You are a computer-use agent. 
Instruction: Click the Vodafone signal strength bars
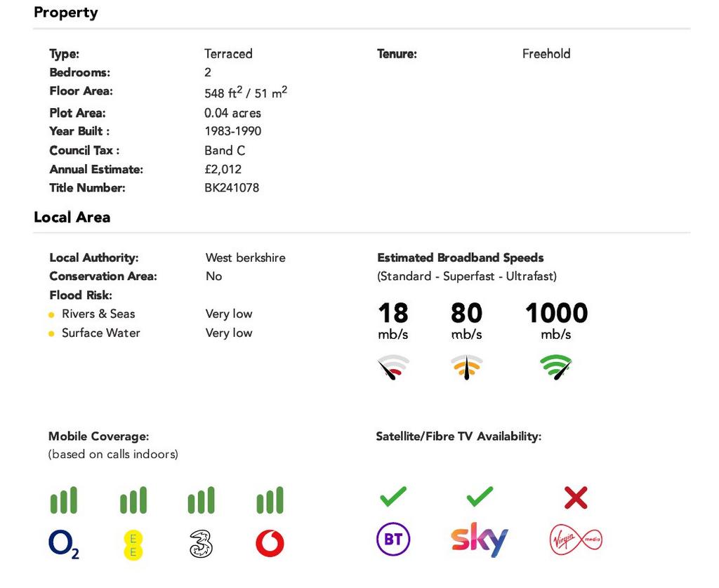(x=270, y=500)
